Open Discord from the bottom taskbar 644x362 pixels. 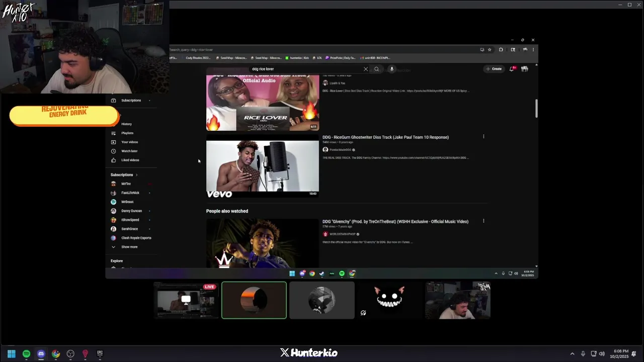click(x=41, y=354)
